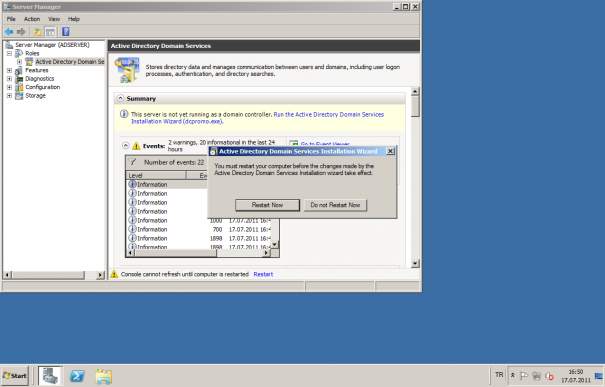Click the tree pane scroll left arrow
Image resolution: width=605 pixels, height=387 pixels.
pos(7,275)
